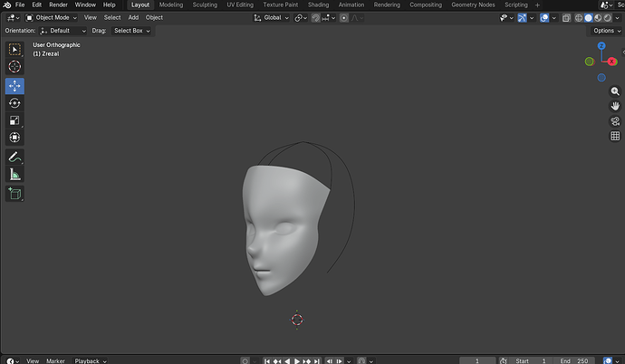Image resolution: width=625 pixels, height=364 pixels.
Task: Click the zoom magnifier icon in viewport
Action: [x=615, y=91]
